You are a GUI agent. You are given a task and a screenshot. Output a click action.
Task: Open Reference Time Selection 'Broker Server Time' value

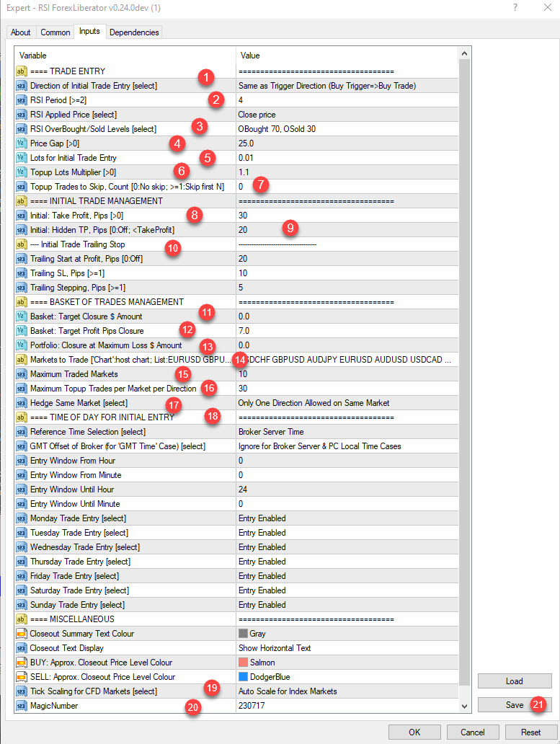click(347, 432)
